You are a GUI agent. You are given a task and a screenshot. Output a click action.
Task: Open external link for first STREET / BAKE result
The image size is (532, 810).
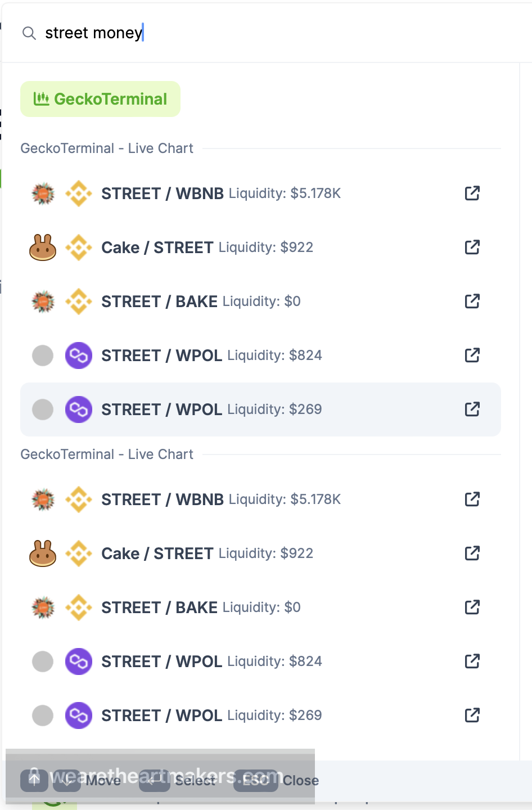pos(472,301)
